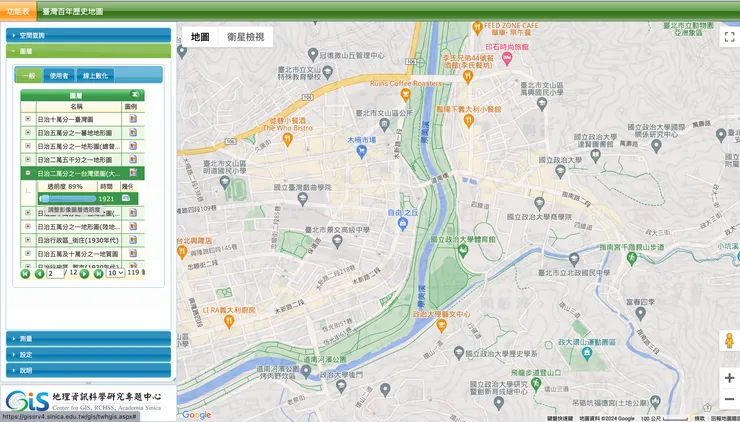Viewport: 740px width, 422px height.
Task: Open the rows-per-page dropdown showing 10
Action: point(115,273)
